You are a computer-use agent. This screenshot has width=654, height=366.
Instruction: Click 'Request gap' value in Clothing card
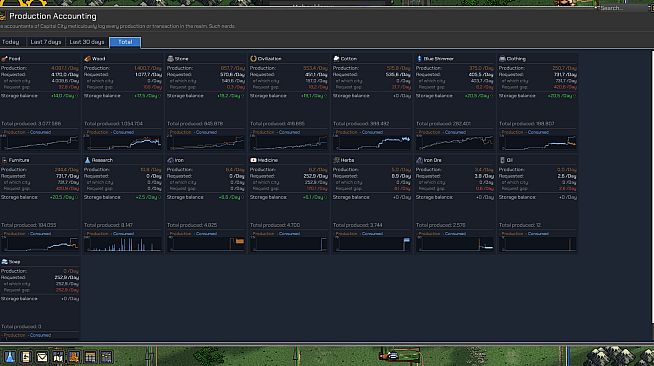[x=565, y=87]
